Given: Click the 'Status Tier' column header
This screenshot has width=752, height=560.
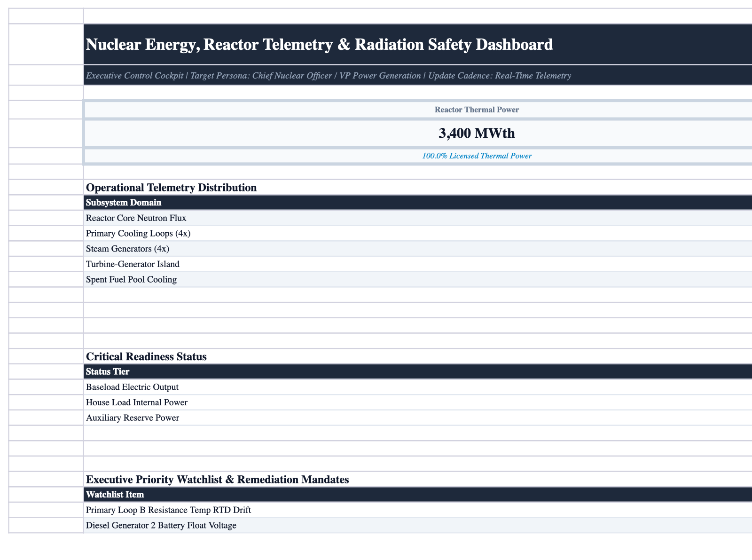Looking at the screenshot, I should (418, 371).
